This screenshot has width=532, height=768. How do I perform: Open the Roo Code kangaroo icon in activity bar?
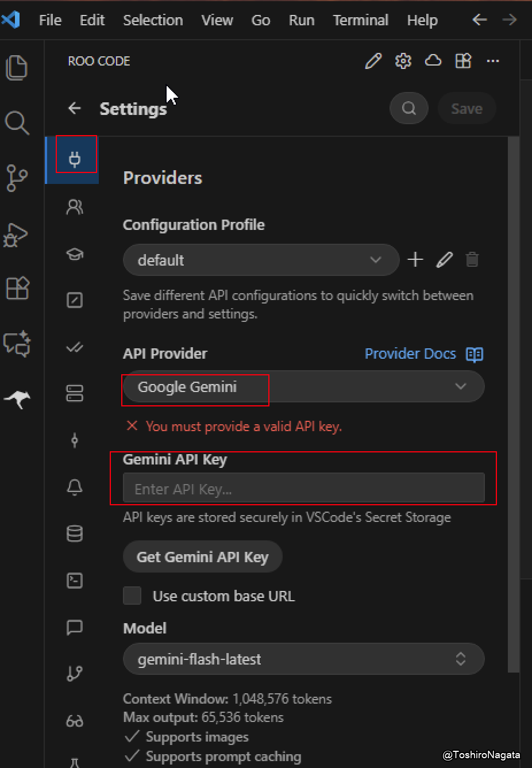(17, 398)
